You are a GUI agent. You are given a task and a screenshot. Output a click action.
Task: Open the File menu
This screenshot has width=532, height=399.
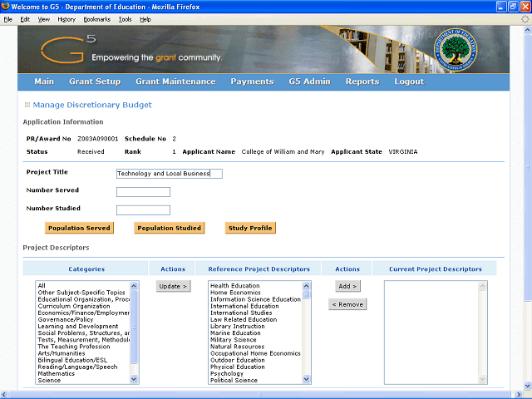pos(7,19)
